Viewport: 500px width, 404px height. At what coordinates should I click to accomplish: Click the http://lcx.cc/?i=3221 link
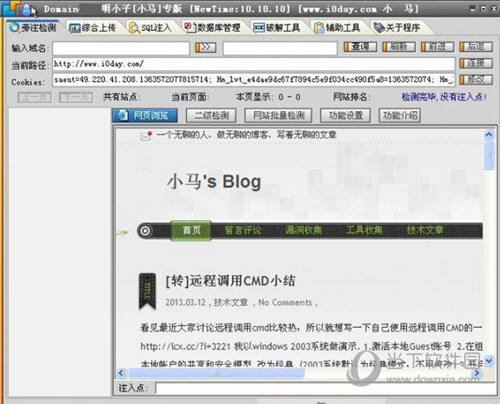(185, 346)
